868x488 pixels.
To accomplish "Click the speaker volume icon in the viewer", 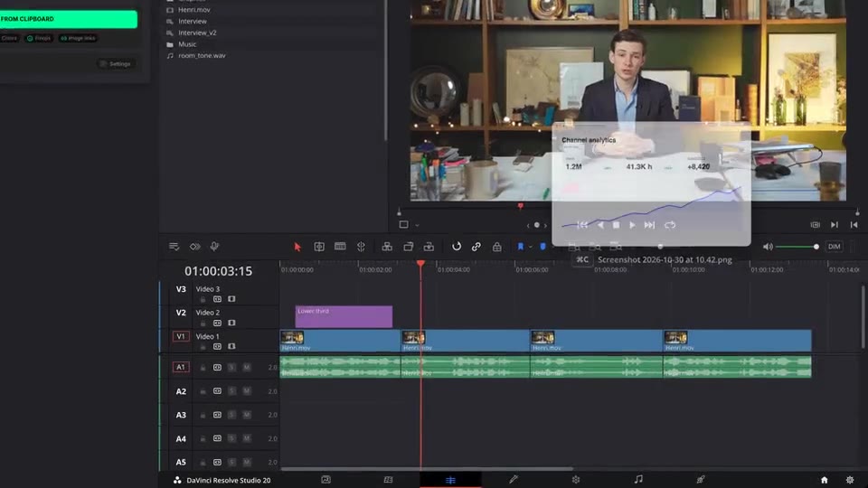I will [x=768, y=247].
